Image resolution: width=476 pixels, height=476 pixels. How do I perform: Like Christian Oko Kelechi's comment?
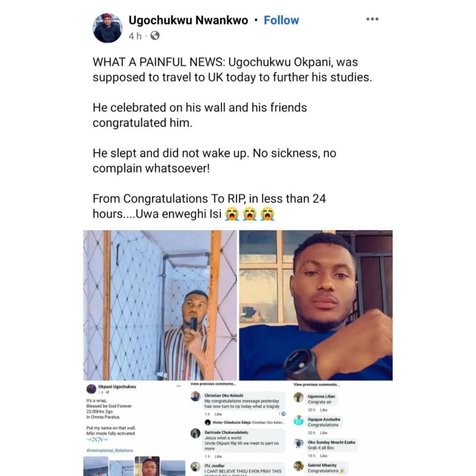coord(218,414)
